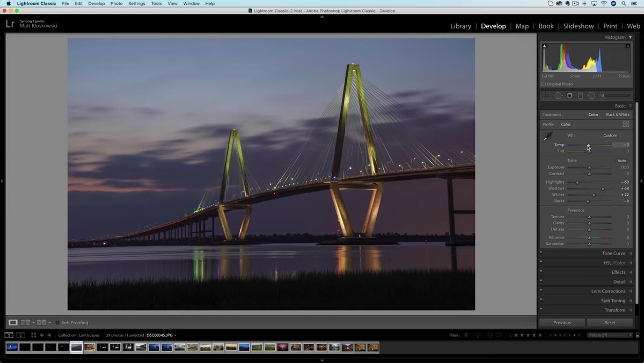Open the WB Custom preset dropdown
The height and width of the screenshot is (363, 644).
pyautogui.click(x=612, y=135)
